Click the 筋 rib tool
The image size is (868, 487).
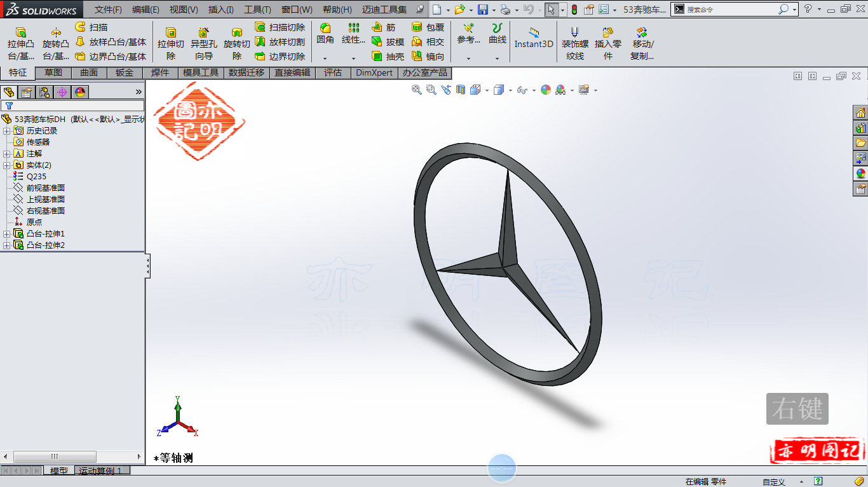384,27
